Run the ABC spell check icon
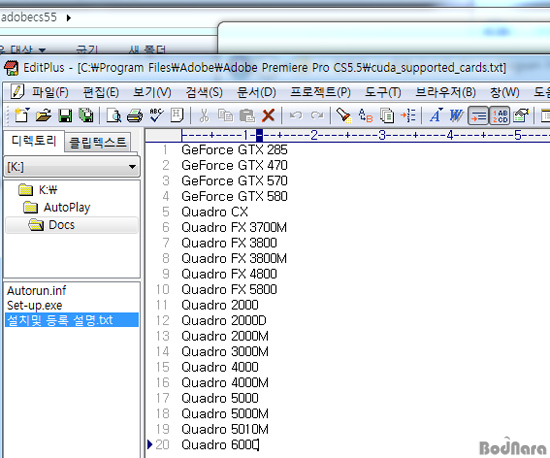The width and height of the screenshot is (550, 458). click(156, 115)
